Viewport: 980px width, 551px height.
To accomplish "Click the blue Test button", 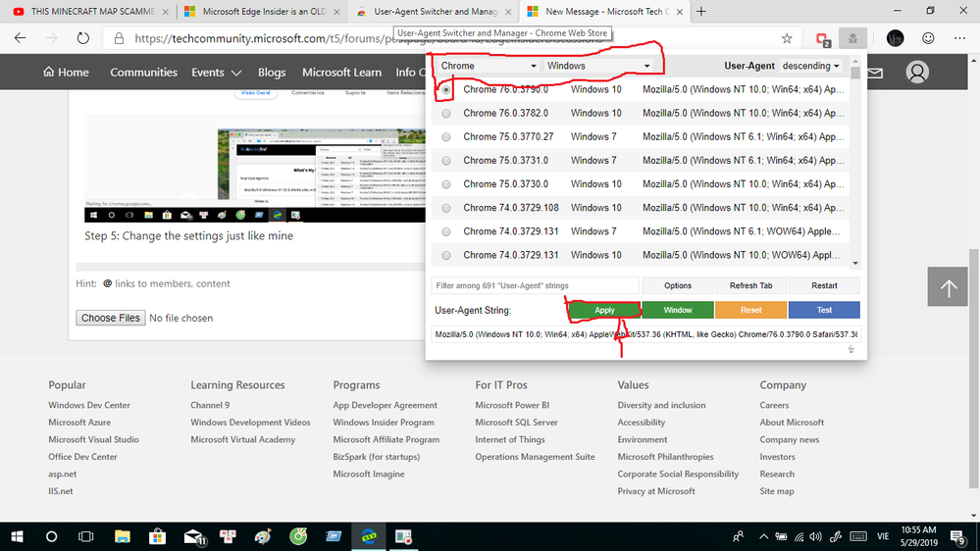I will coord(824,311).
